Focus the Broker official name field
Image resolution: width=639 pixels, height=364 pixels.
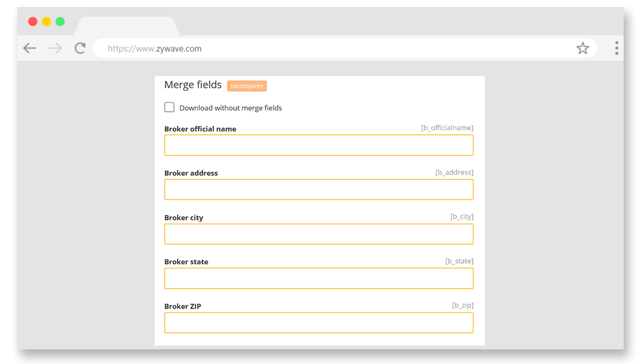pyautogui.click(x=319, y=145)
